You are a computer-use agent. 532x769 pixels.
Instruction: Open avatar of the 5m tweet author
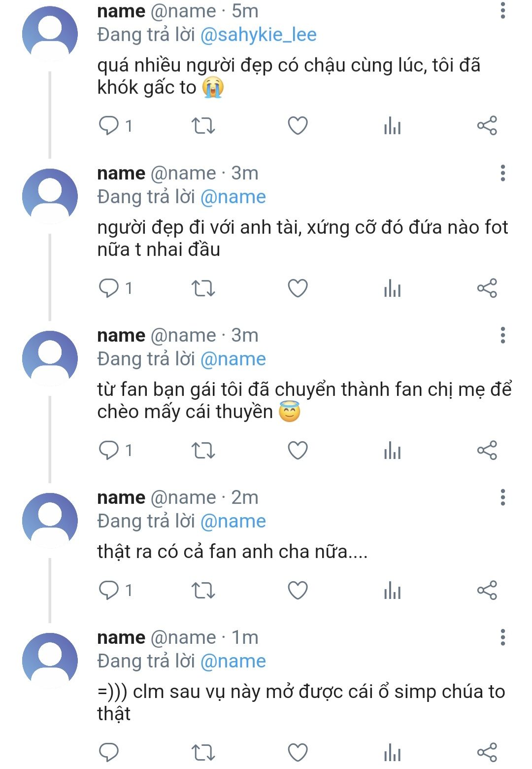tap(50, 34)
